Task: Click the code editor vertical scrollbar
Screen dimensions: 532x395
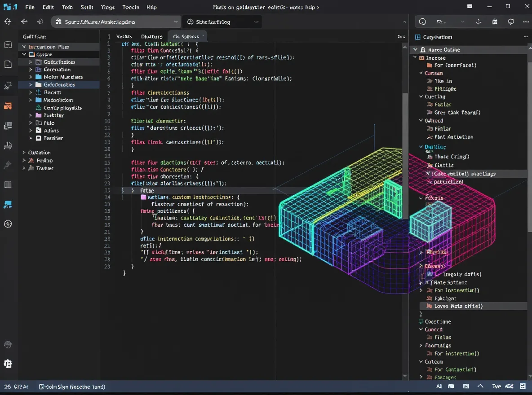Action: pyautogui.click(x=405, y=156)
